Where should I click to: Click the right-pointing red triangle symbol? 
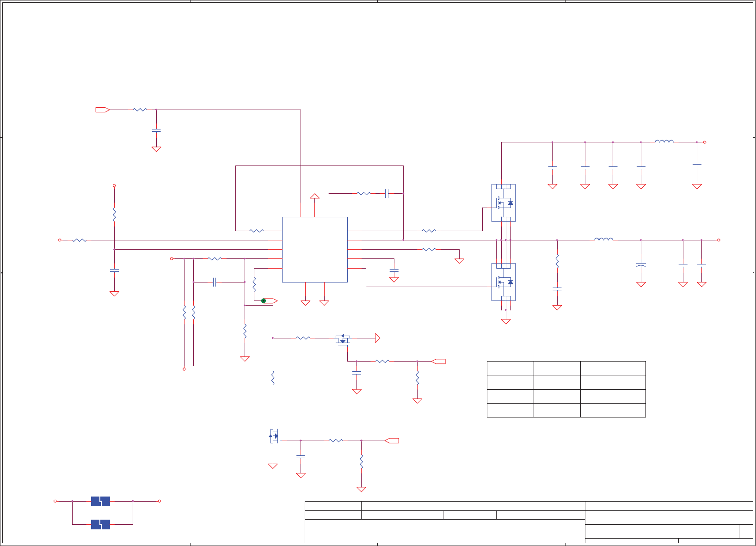pyautogui.click(x=378, y=338)
